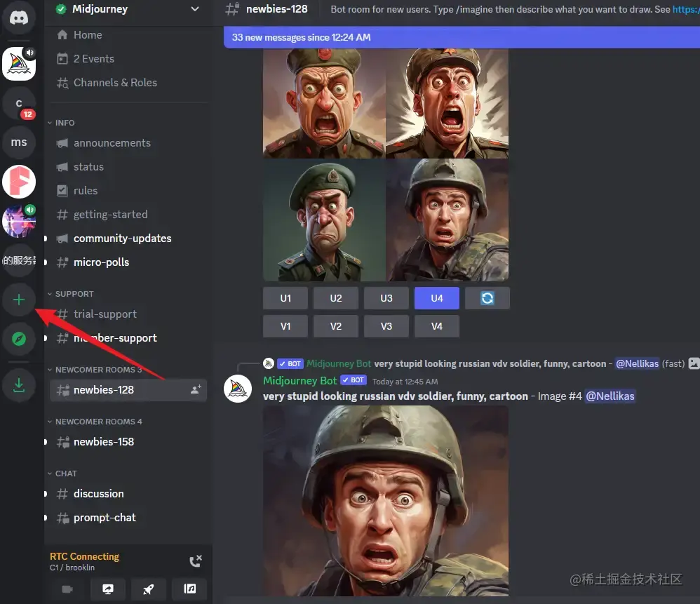The width and height of the screenshot is (700, 604).
Task: Click the 33 new messages banner
Action: point(462,37)
